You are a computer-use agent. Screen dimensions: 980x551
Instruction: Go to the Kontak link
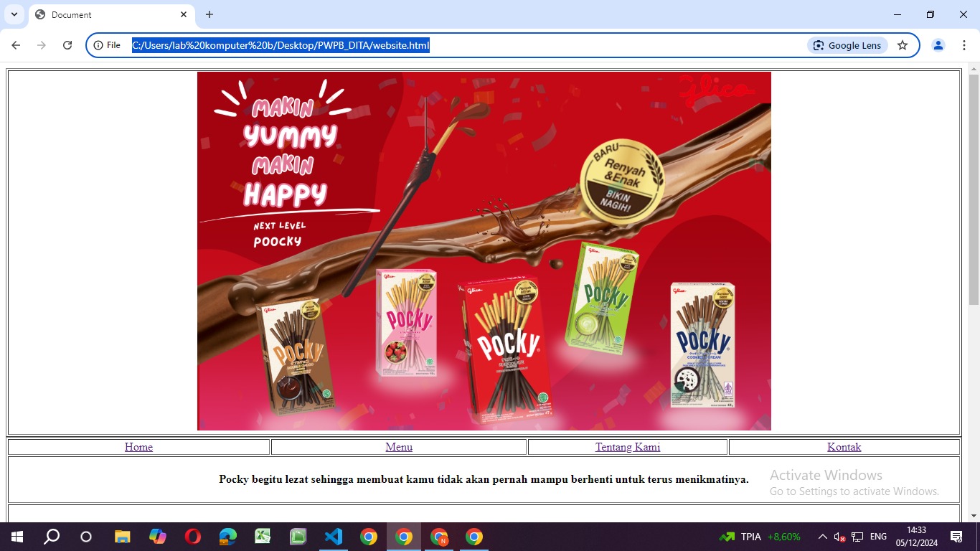pyautogui.click(x=844, y=447)
